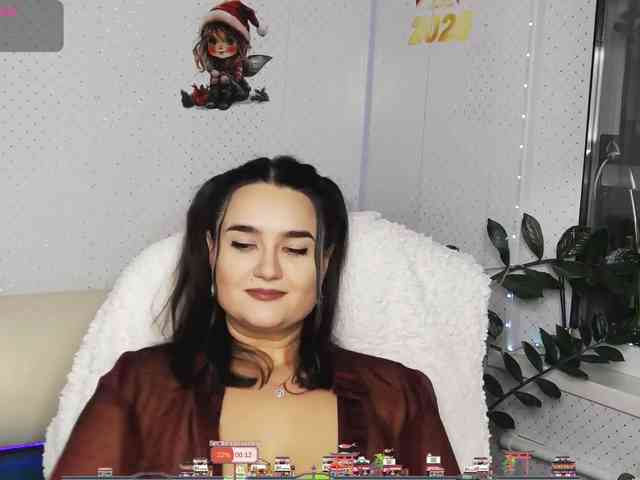Click the rightmost building in the bottom strip
Screen dimensions: 640x480
click(564, 466)
